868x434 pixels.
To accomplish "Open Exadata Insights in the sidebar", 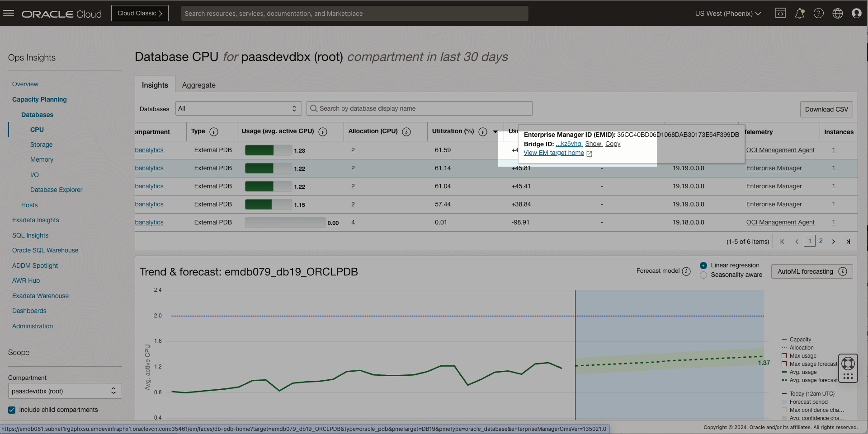I will click(x=36, y=220).
